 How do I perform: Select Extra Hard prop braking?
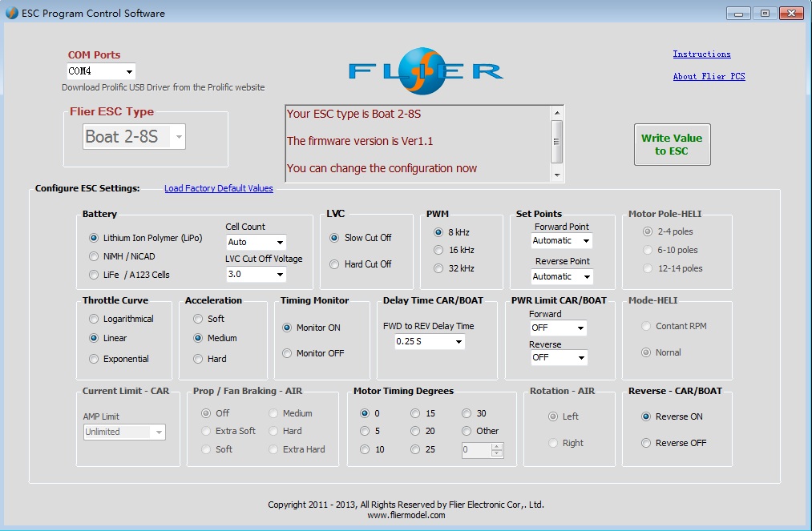click(297, 449)
